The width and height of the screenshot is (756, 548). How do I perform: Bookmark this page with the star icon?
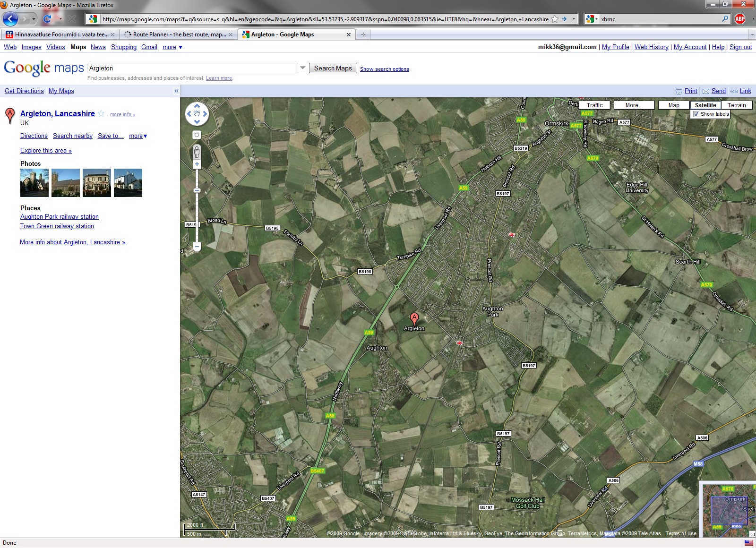point(555,19)
